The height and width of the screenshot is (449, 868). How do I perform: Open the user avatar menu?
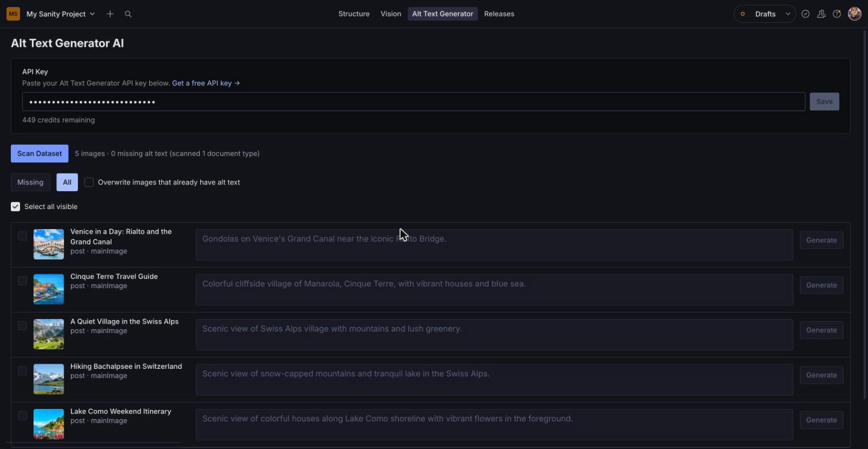click(855, 14)
